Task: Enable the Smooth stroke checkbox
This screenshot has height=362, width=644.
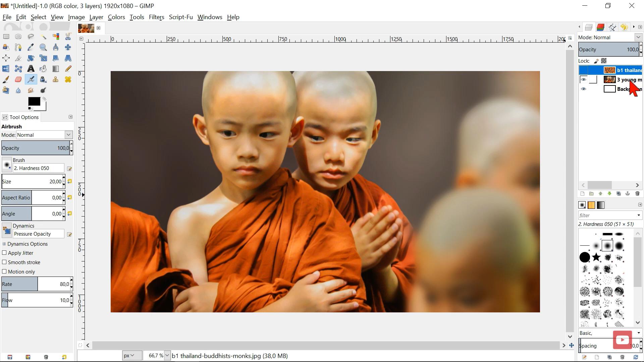Action: 4,262
